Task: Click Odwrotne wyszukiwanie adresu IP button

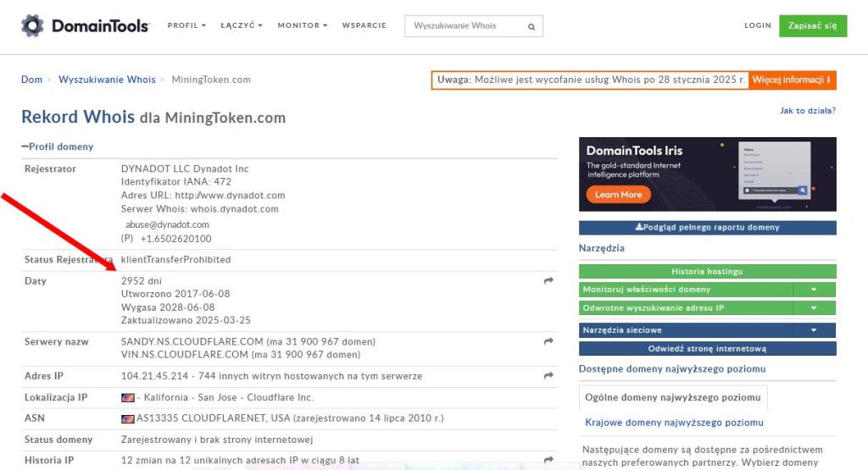Action: [686, 308]
